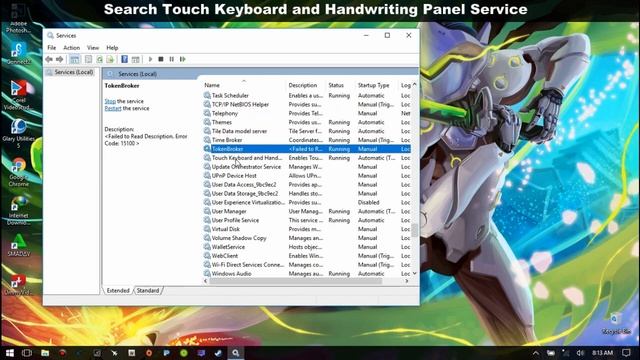
Task: Click the Forward arrow in Services toolbar
Action: click(60, 59)
